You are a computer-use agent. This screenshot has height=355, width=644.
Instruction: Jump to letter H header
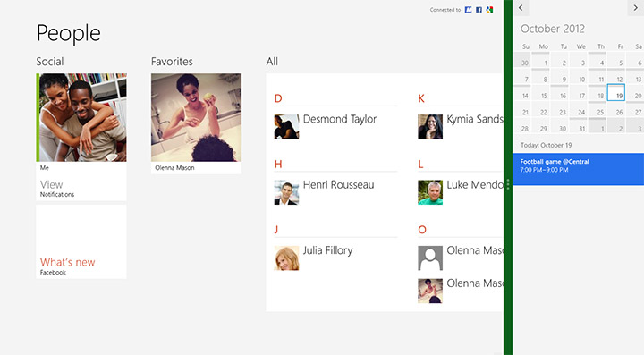point(278,165)
